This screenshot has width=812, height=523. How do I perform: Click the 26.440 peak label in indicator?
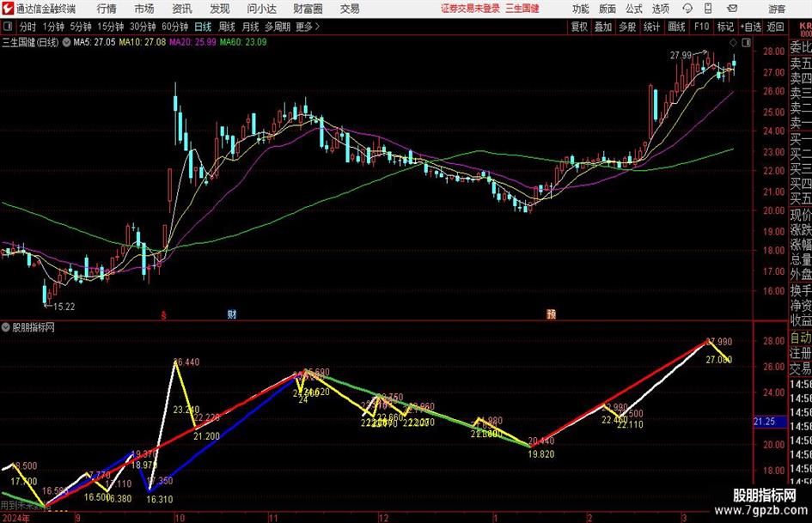coord(186,362)
